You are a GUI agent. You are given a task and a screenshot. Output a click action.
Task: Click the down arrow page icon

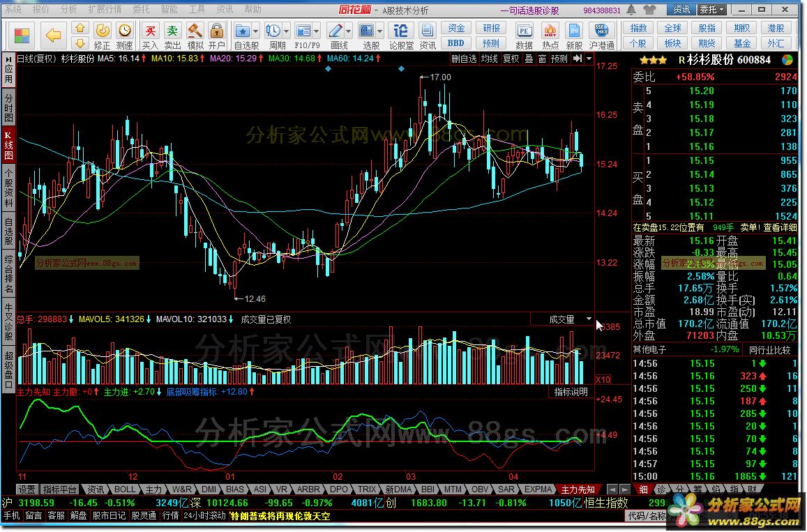80,43
